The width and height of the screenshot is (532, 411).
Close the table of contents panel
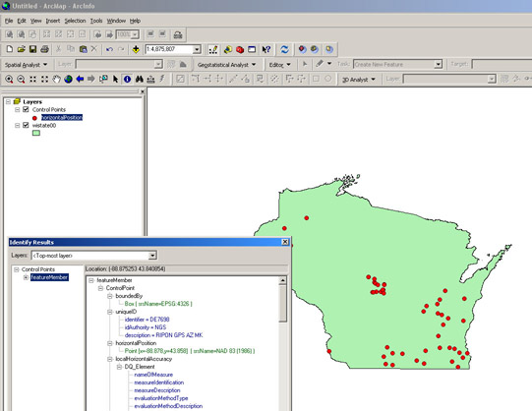143,91
